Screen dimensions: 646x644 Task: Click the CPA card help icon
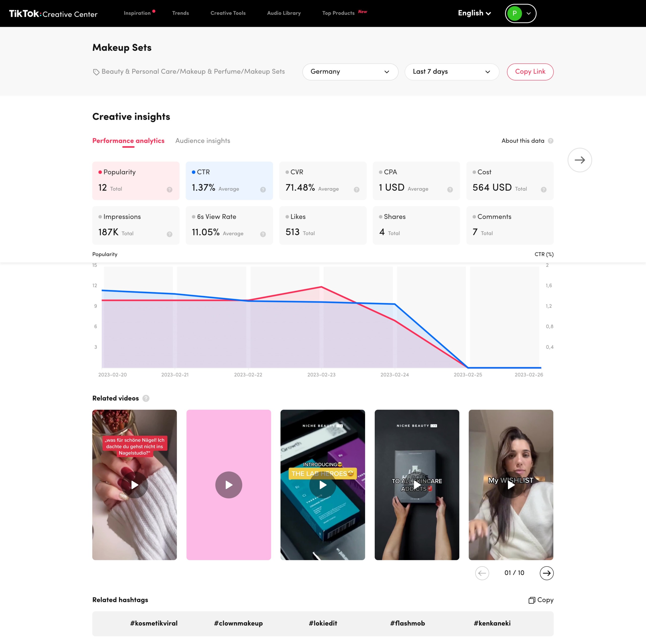click(x=450, y=190)
